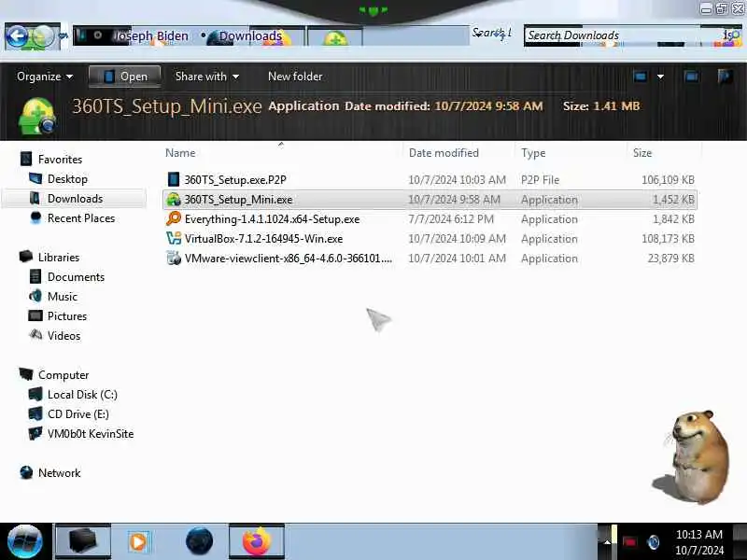Select the 360TS_Setup_Mini.exe file icon

[174, 200]
